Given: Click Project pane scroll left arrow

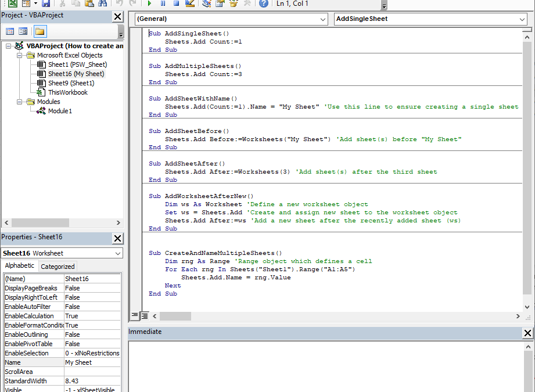Looking at the screenshot, I should click(x=6, y=222).
